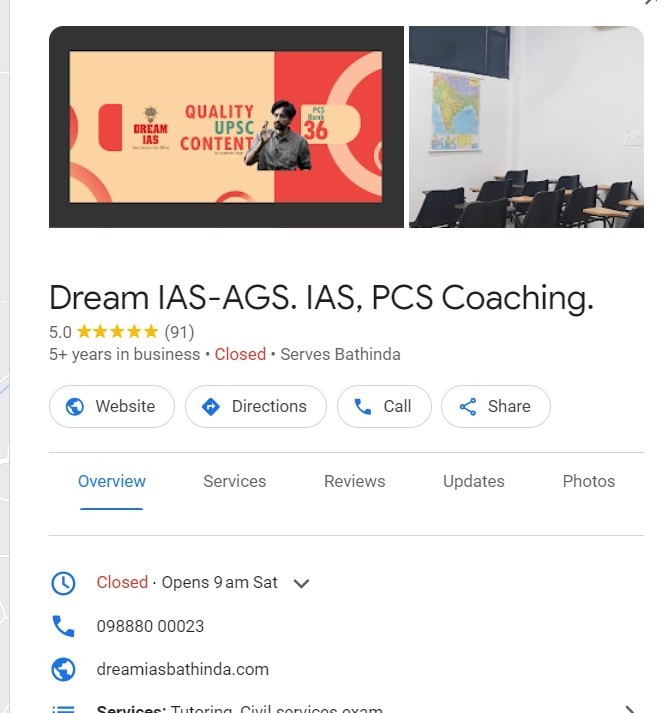The height and width of the screenshot is (713, 667).
Task: Open the dreamiasbathinda.com website link
Action: 182,669
